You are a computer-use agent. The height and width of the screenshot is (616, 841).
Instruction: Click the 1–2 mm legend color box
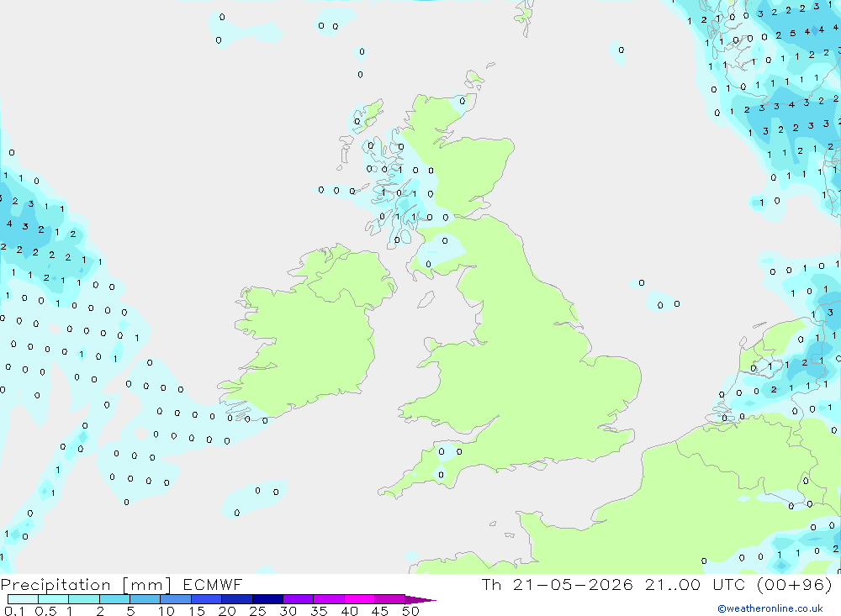coord(83,599)
